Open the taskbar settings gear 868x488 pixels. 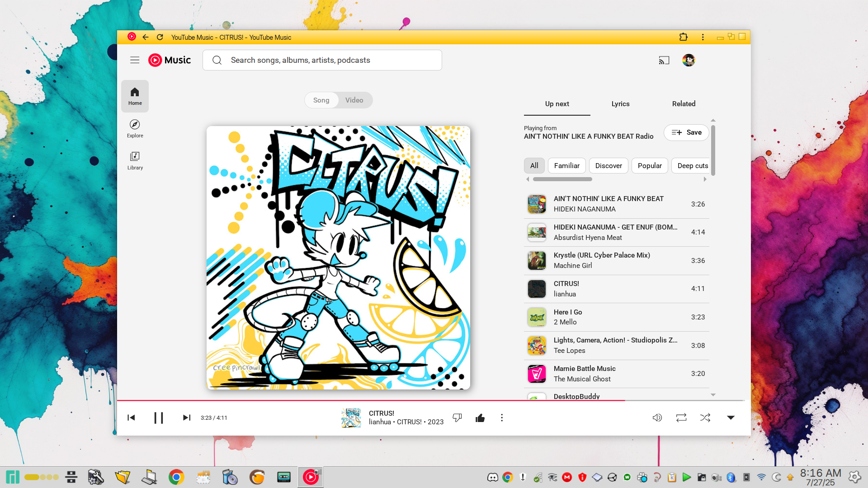[x=854, y=477]
